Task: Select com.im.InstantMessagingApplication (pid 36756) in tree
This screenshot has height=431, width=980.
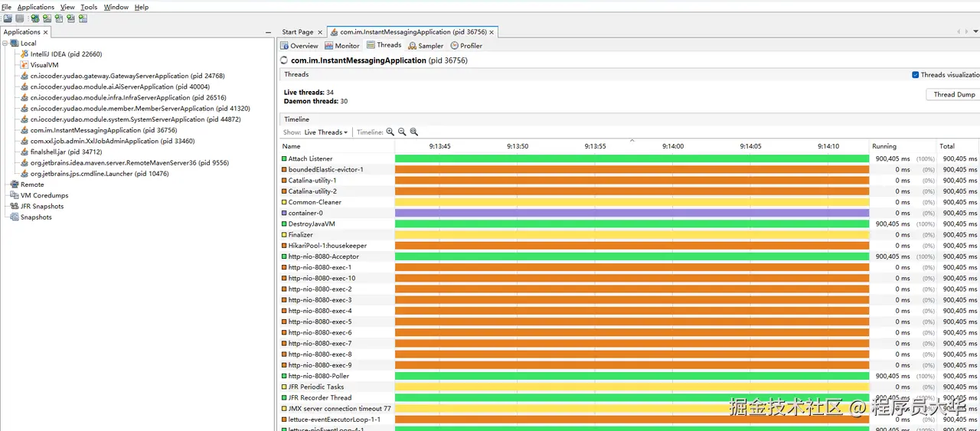Action: pyautogui.click(x=103, y=130)
